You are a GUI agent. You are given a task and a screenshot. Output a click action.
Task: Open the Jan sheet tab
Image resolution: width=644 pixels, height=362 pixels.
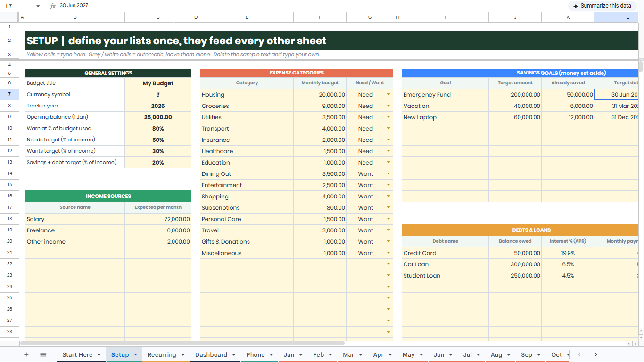[289, 354]
